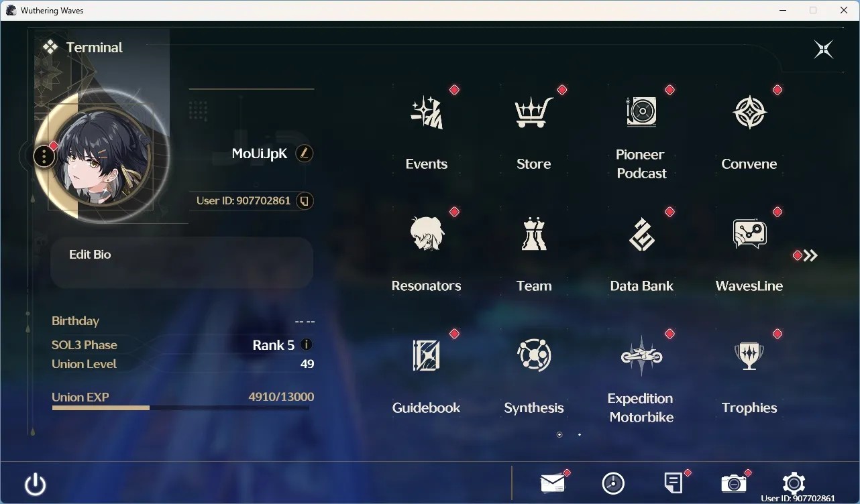Click the Birthday row label
860x504 pixels.
(75, 321)
